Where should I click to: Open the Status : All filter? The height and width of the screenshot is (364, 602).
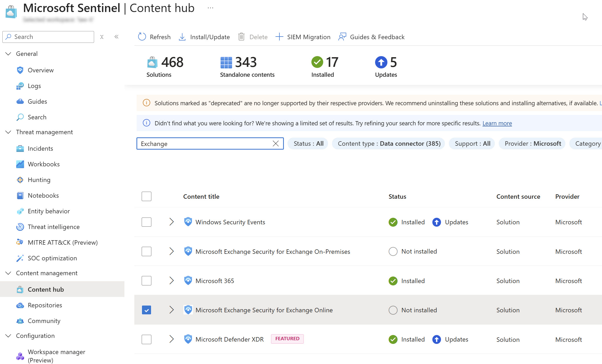(x=308, y=144)
